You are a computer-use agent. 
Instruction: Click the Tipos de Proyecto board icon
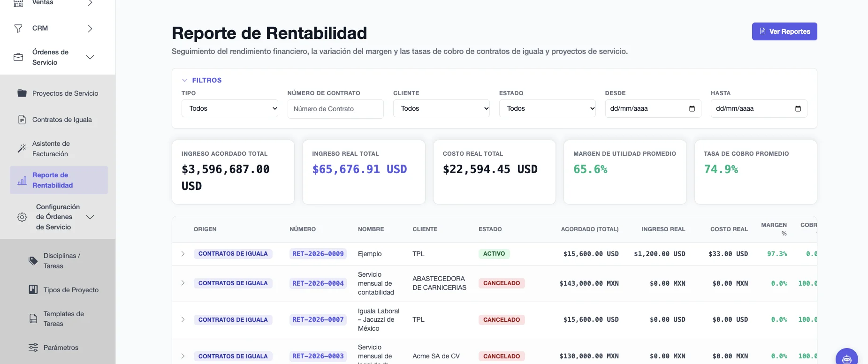point(33,289)
